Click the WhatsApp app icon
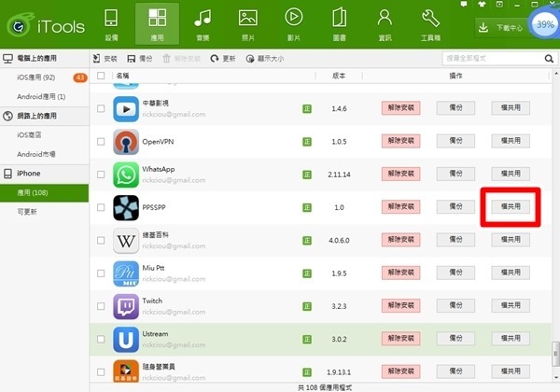 [126, 175]
